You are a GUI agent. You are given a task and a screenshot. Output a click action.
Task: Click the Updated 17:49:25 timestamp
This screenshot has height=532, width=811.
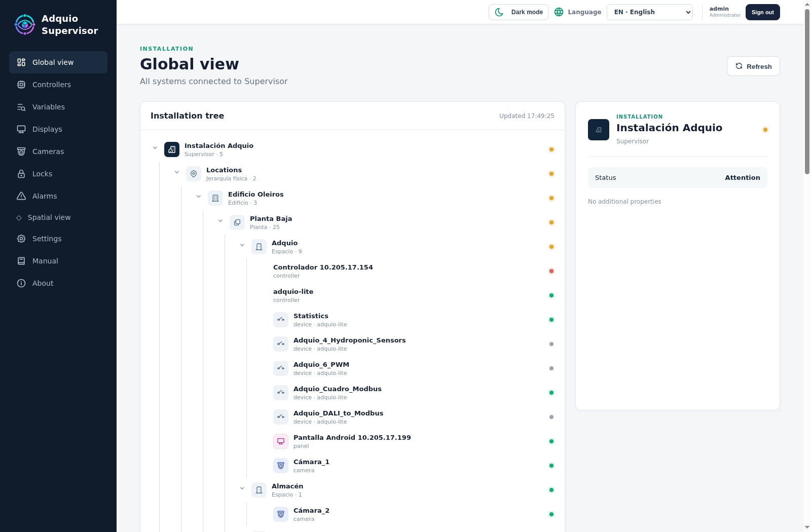pyautogui.click(x=527, y=116)
